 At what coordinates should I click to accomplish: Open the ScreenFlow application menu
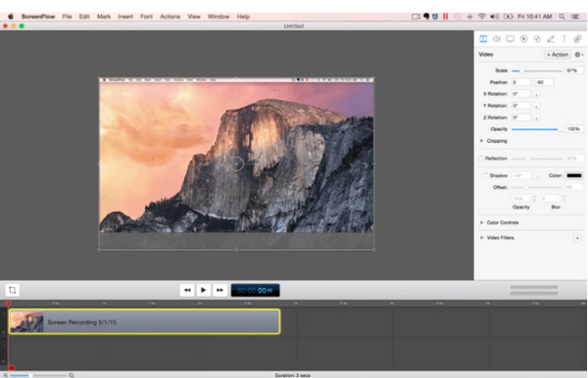click(38, 17)
